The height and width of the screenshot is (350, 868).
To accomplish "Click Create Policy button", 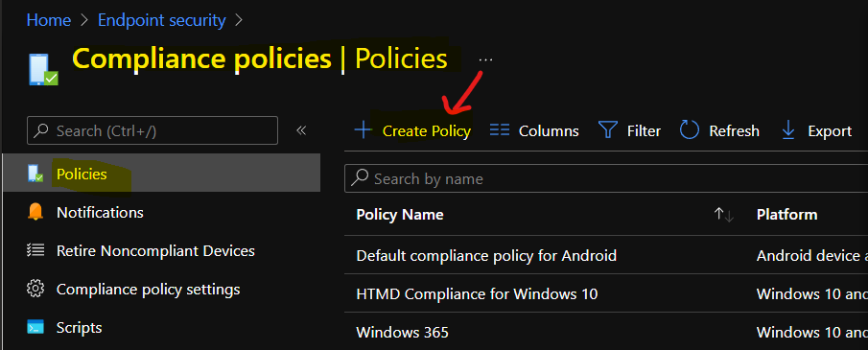I will 413,131.
